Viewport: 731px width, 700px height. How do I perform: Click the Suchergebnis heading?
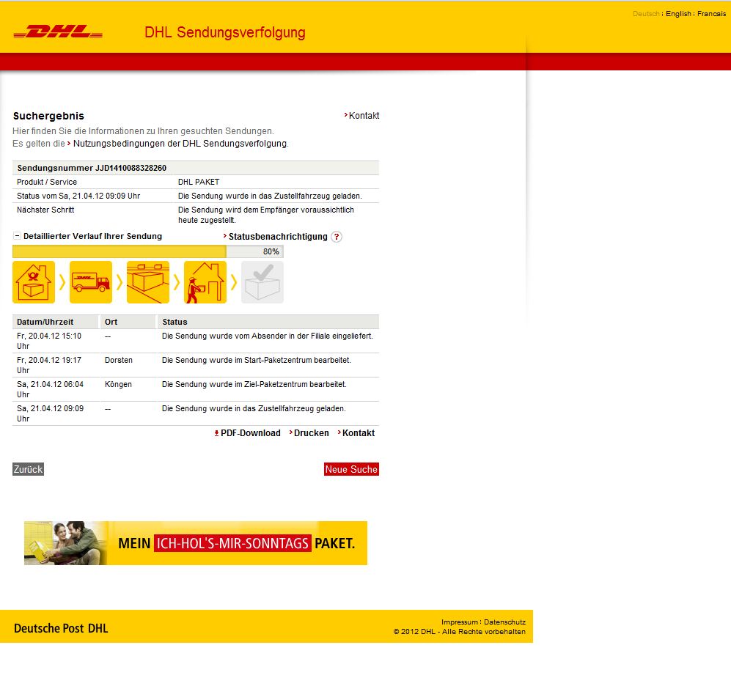click(48, 116)
